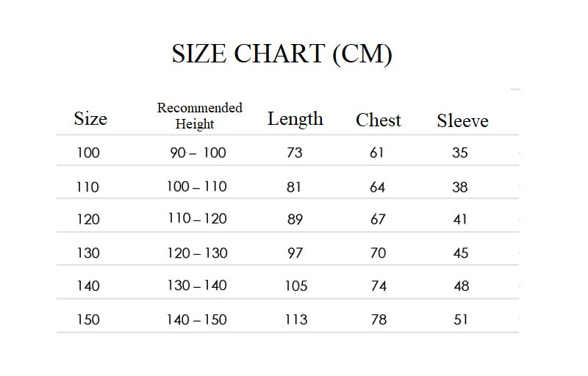This screenshot has width=588, height=376.
Task: Select the Length value 113
Action: (x=296, y=319)
